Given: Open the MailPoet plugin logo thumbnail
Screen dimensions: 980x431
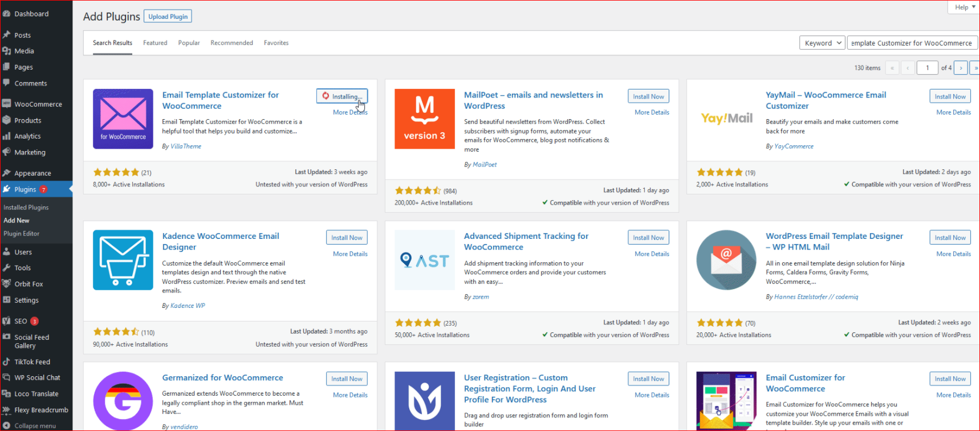Looking at the screenshot, I should [x=425, y=119].
